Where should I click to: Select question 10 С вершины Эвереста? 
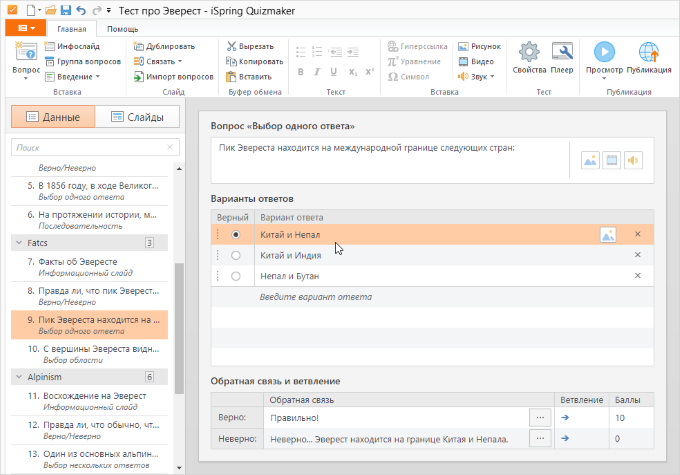89,354
